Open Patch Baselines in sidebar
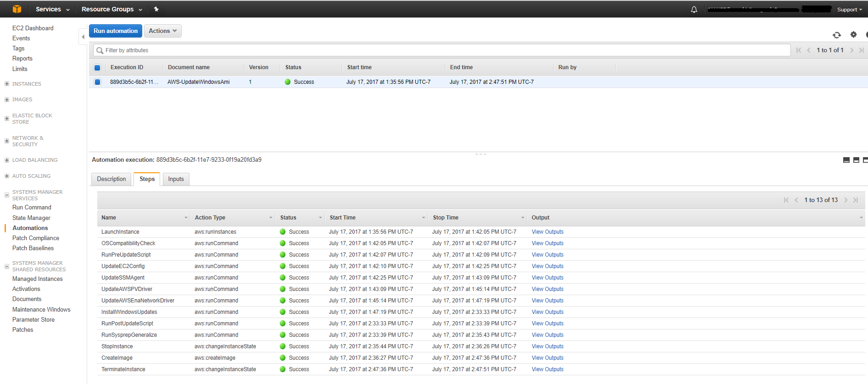Viewport: 868px width, 384px height. click(33, 248)
